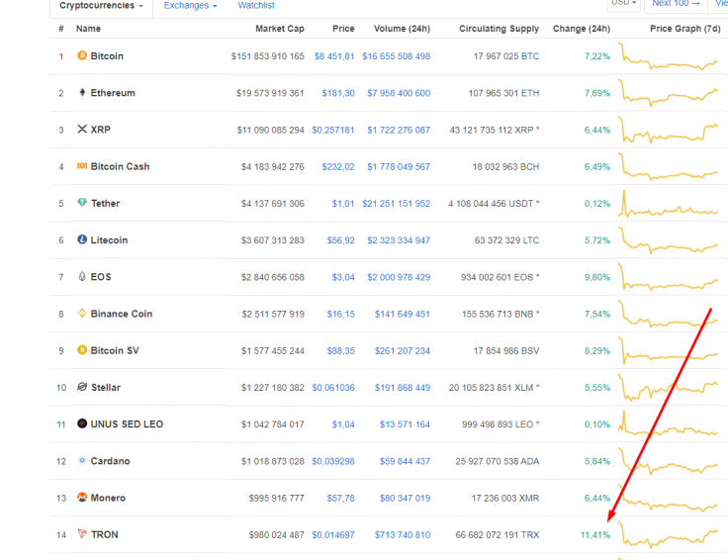Open the Binance Coin name link

pos(122,314)
